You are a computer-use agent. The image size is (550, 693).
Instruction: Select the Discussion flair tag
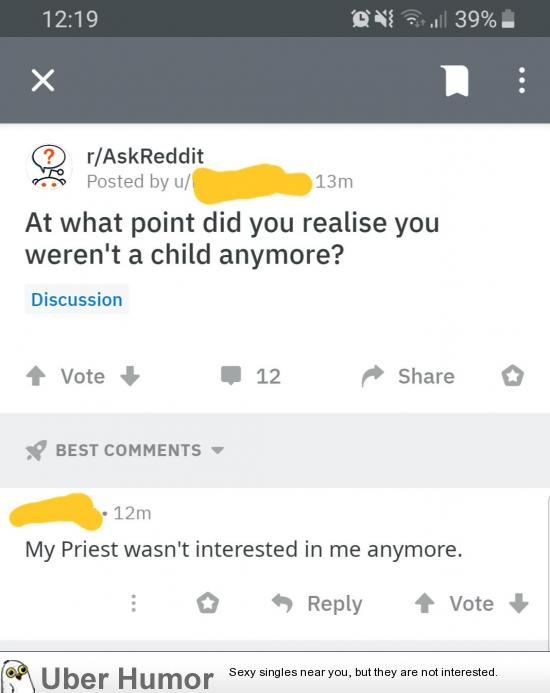point(76,300)
